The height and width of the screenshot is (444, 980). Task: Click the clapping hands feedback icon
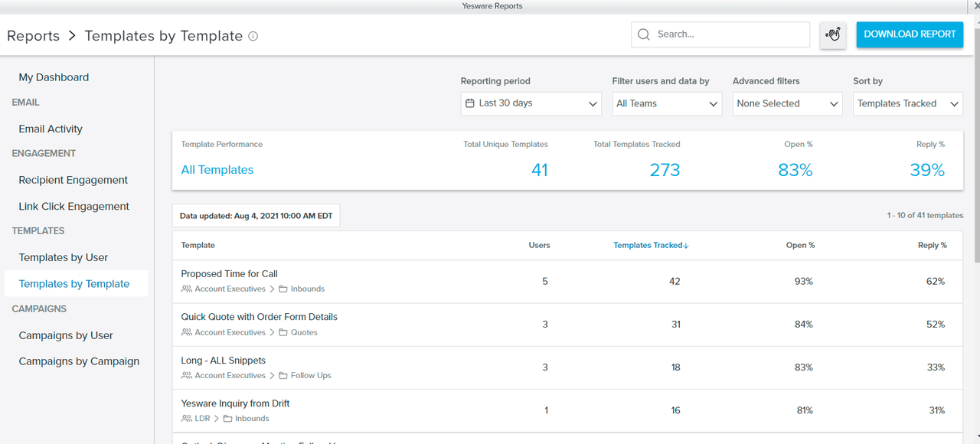point(833,35)
